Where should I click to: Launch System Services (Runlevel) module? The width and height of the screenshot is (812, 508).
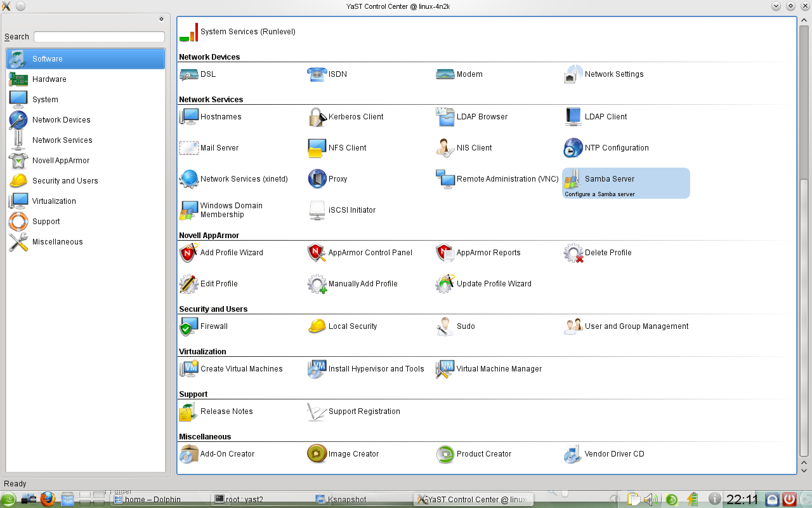(237, 32)
